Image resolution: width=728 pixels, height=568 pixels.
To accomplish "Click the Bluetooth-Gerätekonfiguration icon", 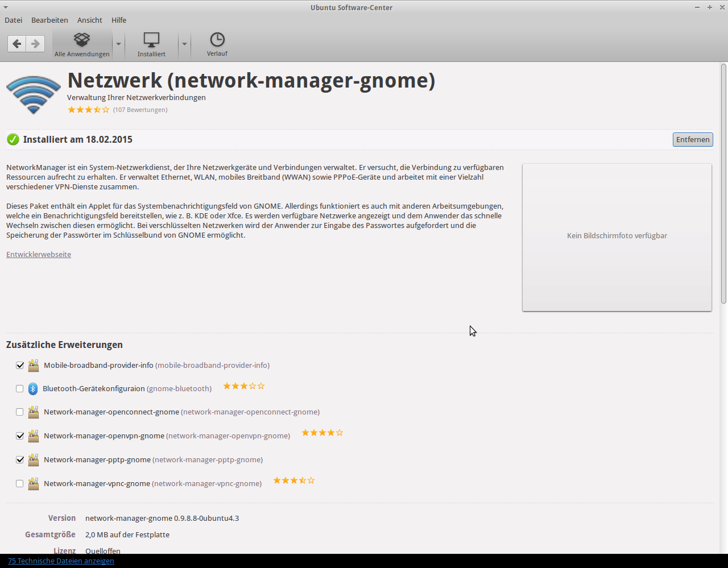I will pos(33,389).
